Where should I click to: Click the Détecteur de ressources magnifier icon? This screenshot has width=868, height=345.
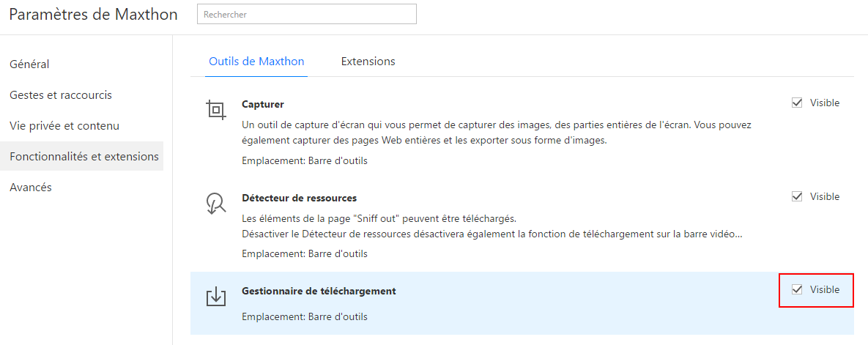point(216,203)
